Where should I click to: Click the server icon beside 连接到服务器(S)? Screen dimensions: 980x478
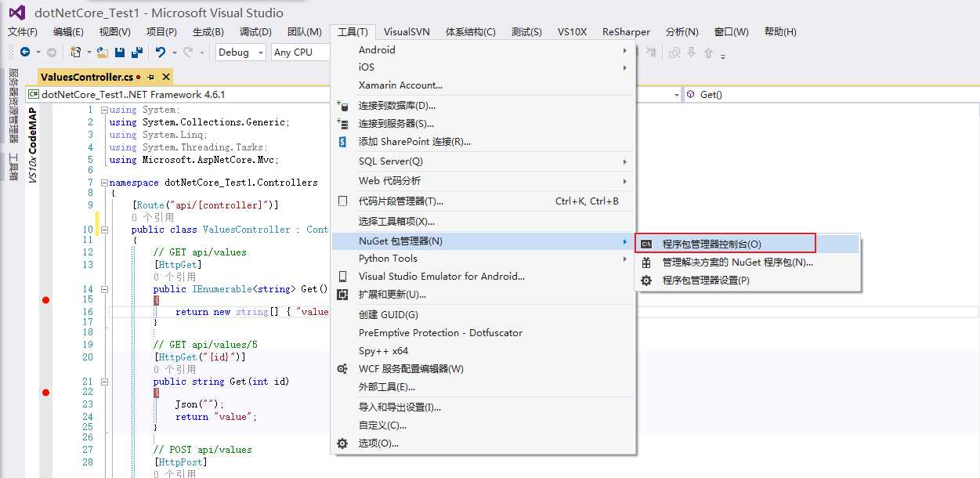pyautogui.click(x=342, y=123)
